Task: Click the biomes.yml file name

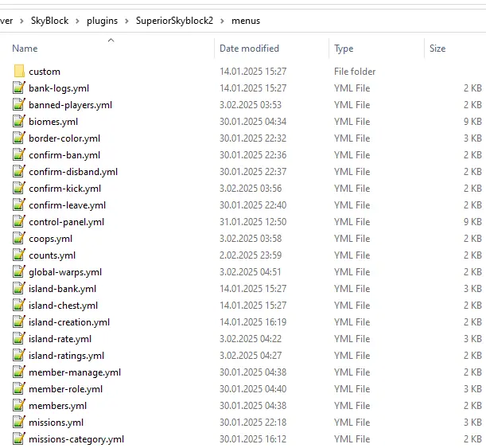Action: [53, 122]
